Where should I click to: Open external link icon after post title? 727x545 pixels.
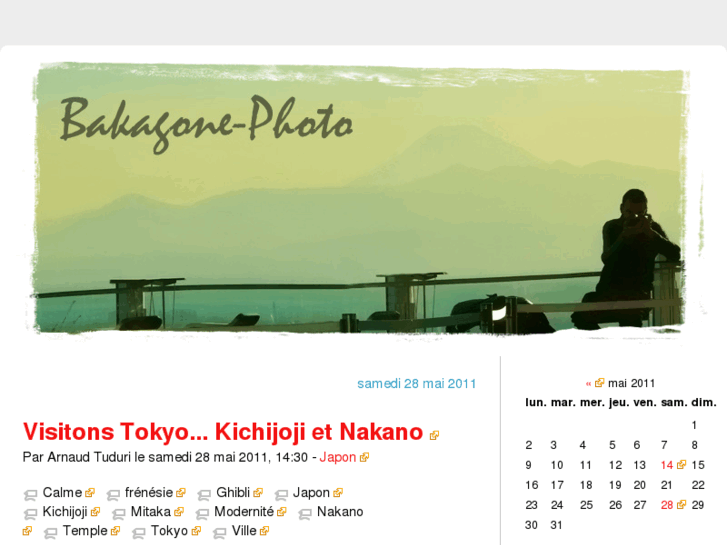click(434, 436)
